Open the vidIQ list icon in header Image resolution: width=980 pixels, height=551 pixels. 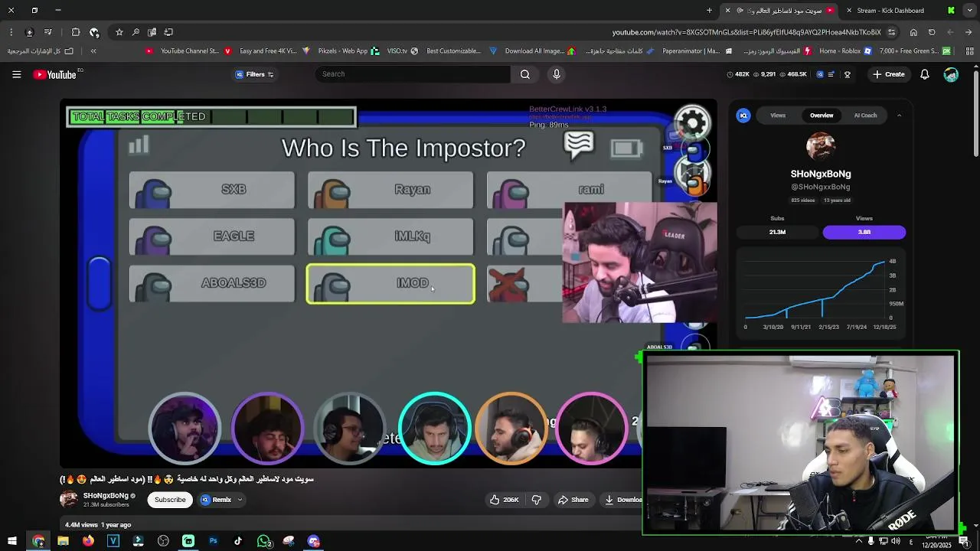point(831,74)
